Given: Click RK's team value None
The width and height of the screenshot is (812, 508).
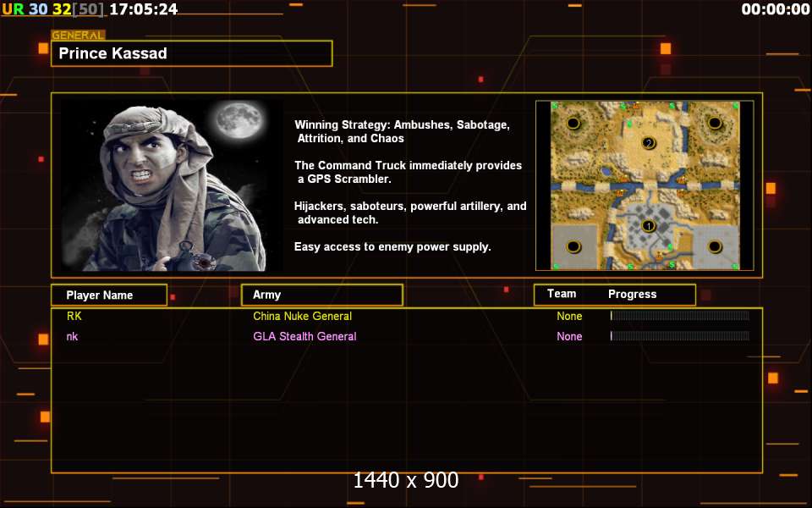Looking at the screenshot, I should (x=569, y=316).
